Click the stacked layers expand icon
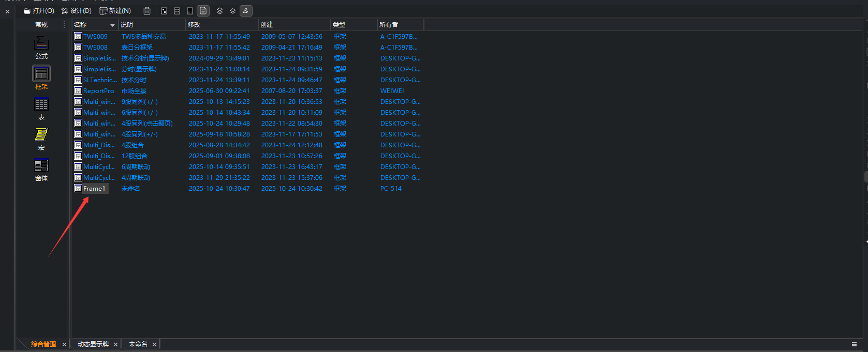This screenshot has width=868, height=352. (220, 11)
